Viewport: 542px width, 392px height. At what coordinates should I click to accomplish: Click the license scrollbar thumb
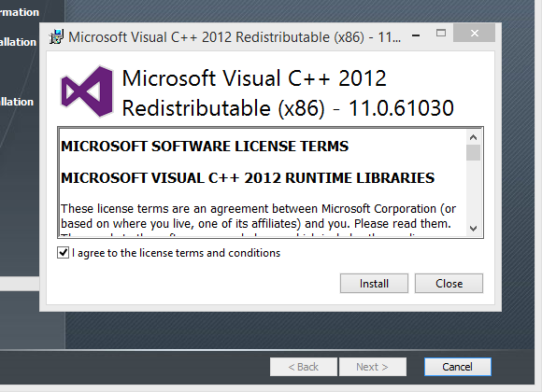pyautogui.click(x=473, y=153)
